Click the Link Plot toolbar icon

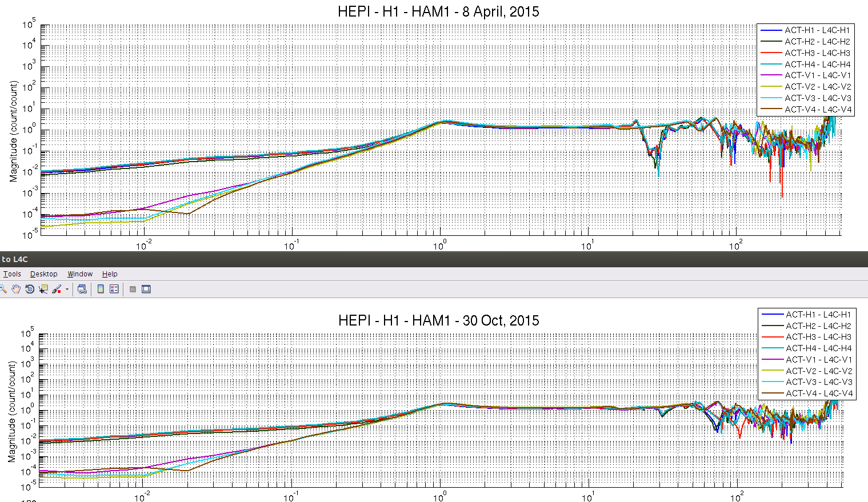point(82,289)
